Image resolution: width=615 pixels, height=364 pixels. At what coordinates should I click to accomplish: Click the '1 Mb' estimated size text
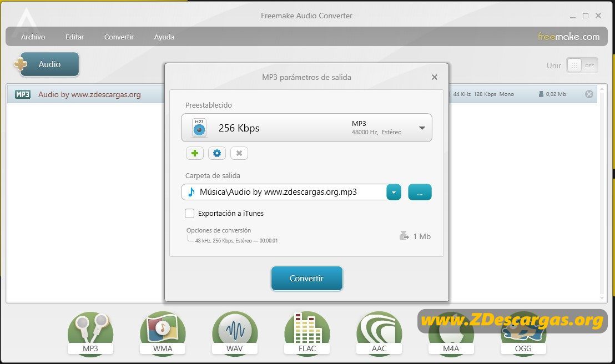coord(422,236)
